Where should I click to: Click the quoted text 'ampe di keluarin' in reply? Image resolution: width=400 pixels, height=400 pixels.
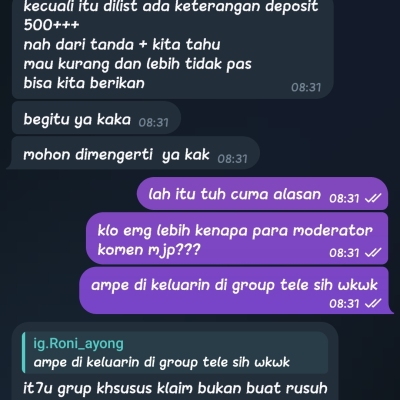[x=162, y=362]
